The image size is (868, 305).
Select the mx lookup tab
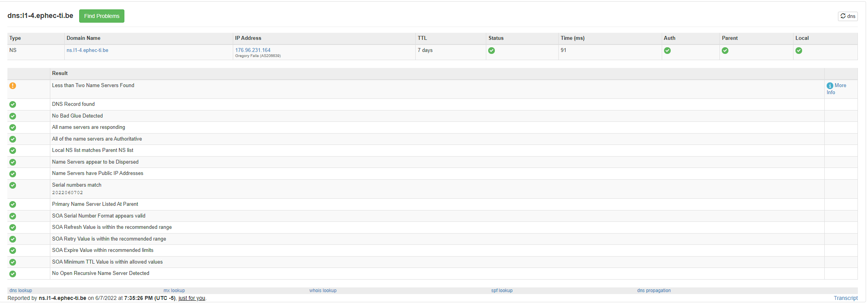[174, 291]
